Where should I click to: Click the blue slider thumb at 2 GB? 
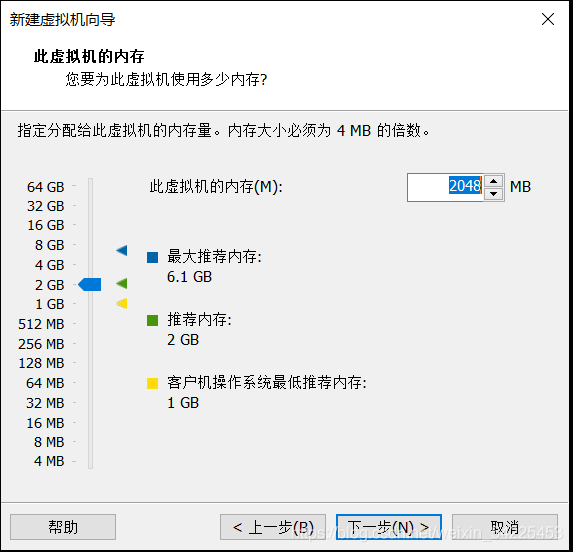pos(90,284)
